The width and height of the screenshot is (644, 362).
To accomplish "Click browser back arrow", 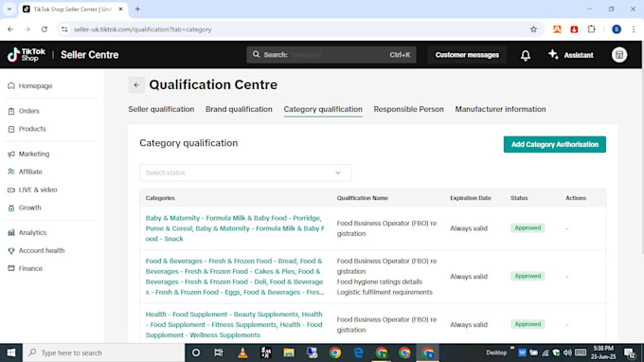I will click(10, 29).
